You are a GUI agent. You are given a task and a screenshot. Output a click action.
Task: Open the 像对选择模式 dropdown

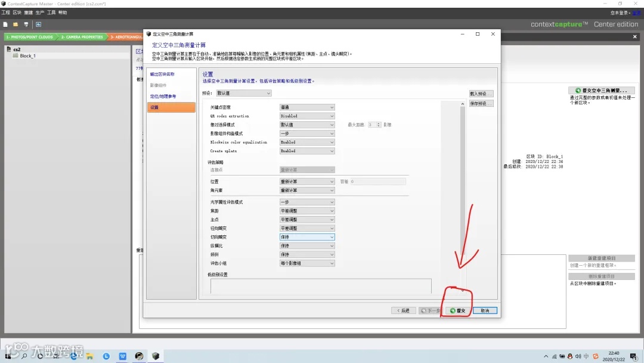307,125
